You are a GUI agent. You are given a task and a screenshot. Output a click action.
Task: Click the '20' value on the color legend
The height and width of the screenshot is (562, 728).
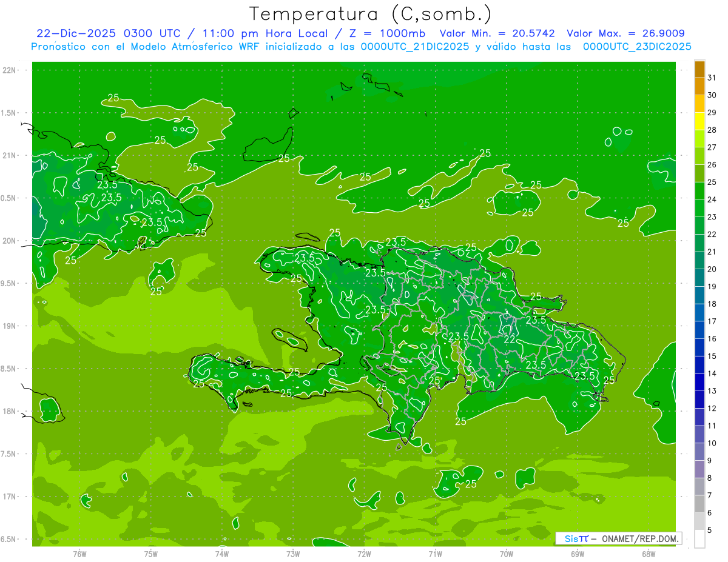pyautogui.click(x=712, y=269)
